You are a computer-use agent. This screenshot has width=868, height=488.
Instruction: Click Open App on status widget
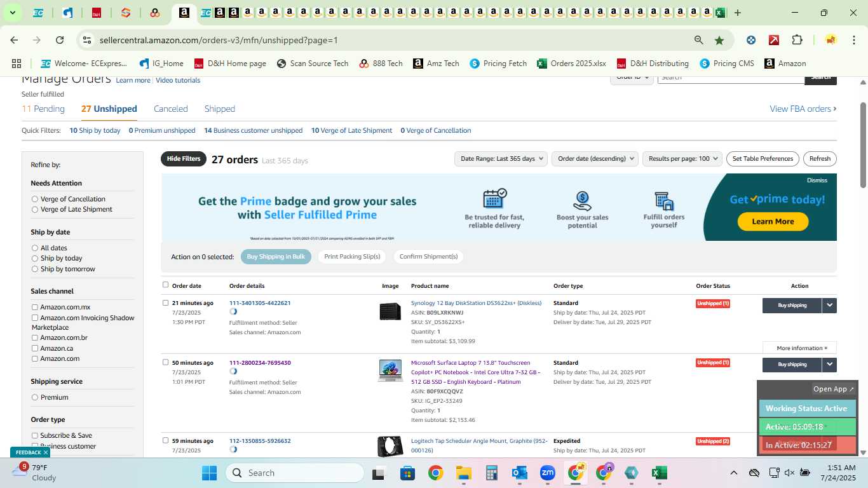click(x=834, y=389)
